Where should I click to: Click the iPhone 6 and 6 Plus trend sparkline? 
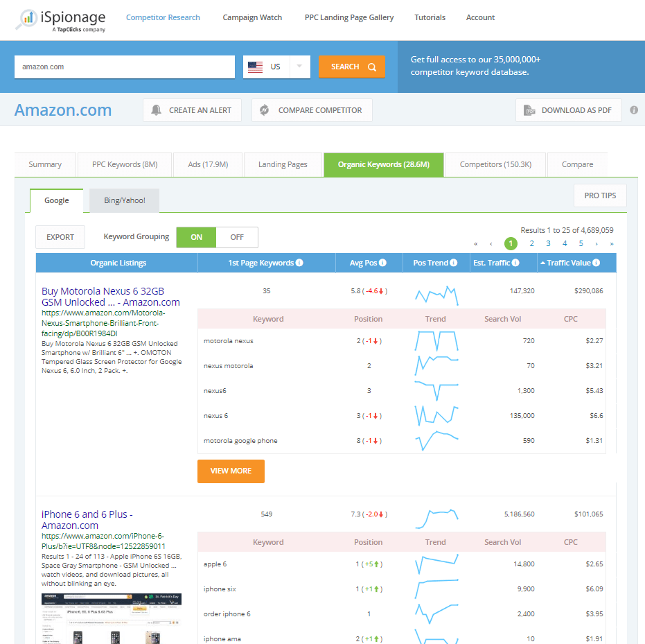436,519
